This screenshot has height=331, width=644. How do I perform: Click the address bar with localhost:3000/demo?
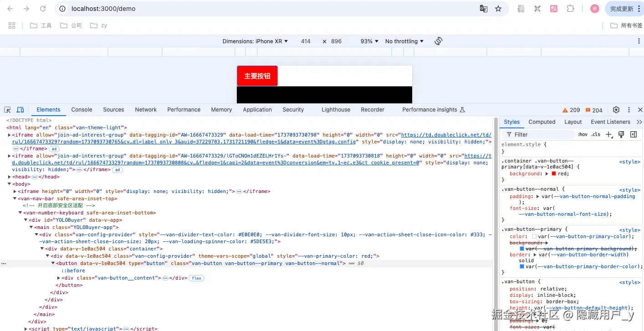(x=269, y=9)
